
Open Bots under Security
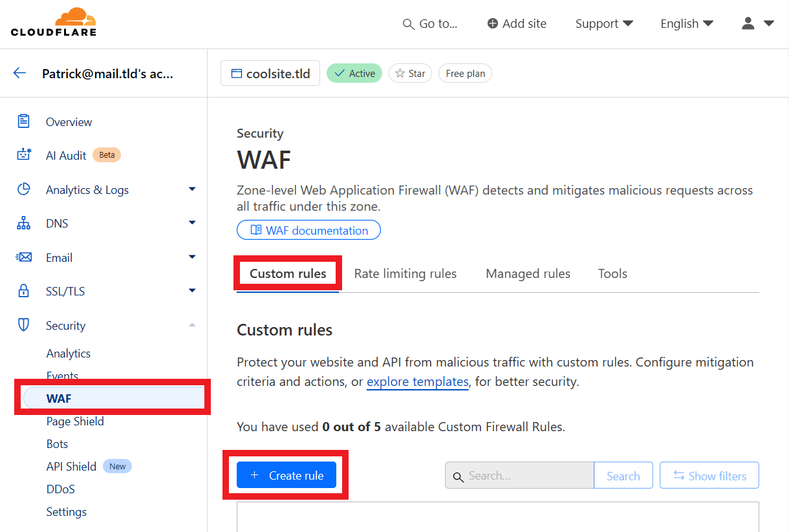57,443
